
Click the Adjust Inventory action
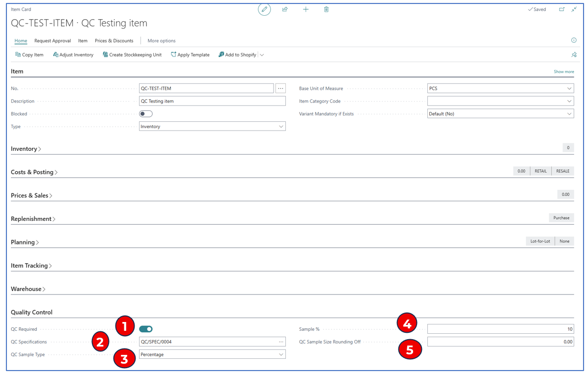(73, 55)
